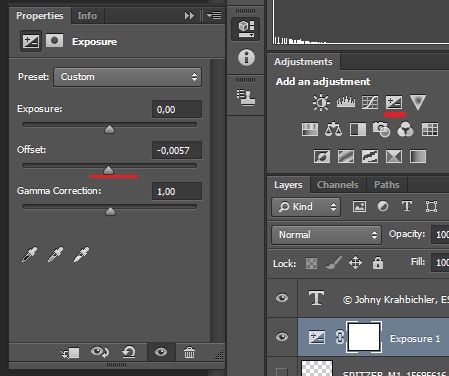Image resolution: width=449 pixels, height=376 pixels.
Task: Add a Curves adjustment layer
Action: pos(370,102)
